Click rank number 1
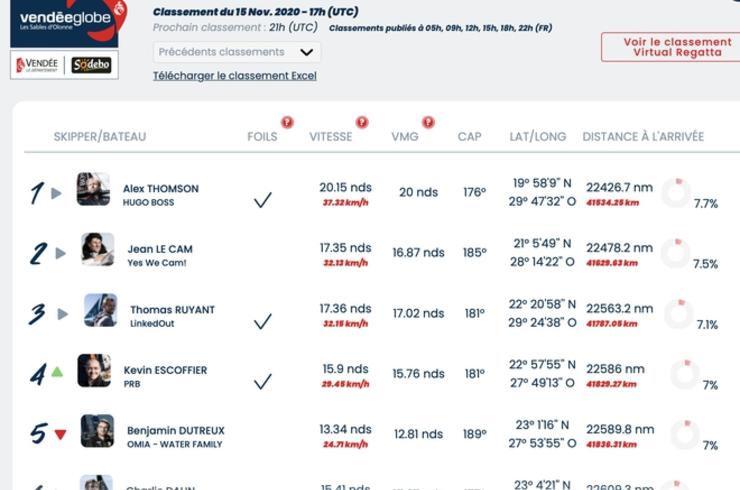The image size is (740, 490). point(38,194)
